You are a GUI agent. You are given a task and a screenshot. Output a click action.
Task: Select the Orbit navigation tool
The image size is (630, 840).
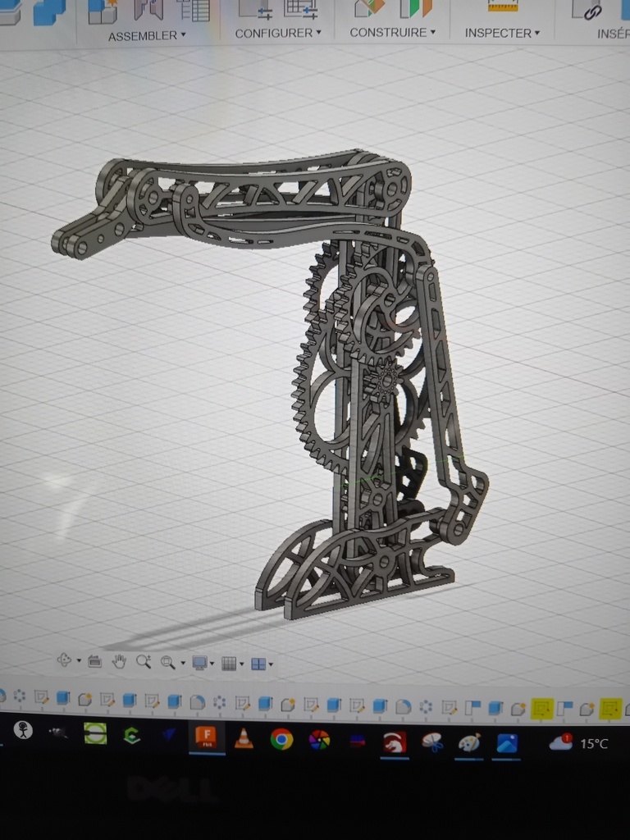[64, 660]
